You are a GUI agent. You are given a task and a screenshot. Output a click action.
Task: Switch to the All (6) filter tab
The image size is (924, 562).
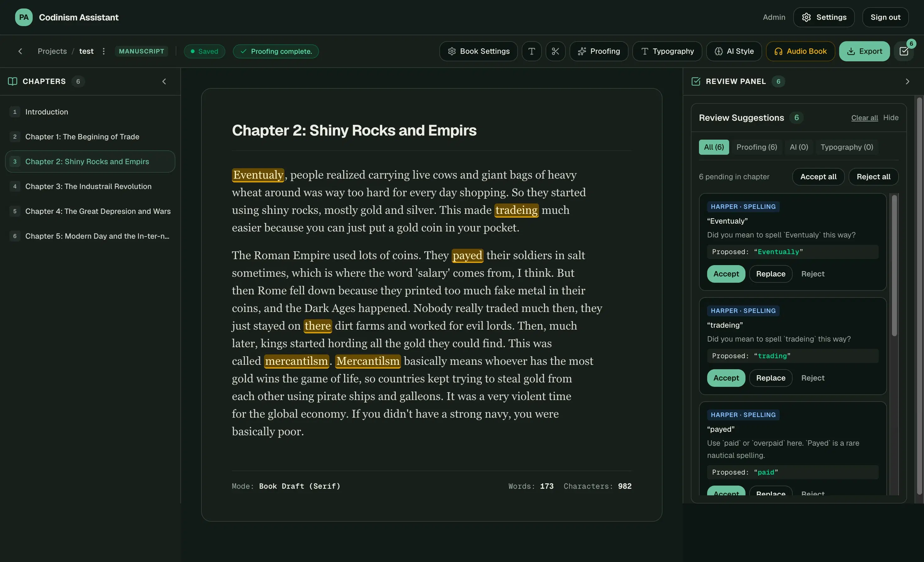point(714,147)
